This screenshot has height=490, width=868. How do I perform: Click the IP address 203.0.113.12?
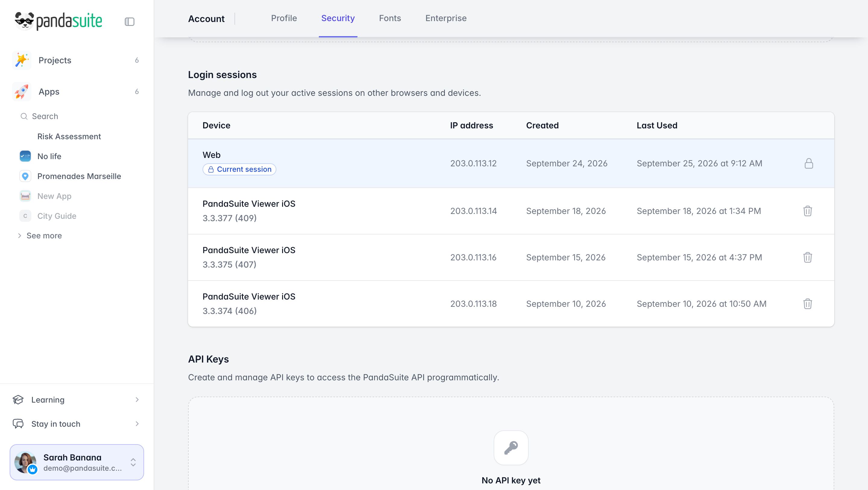click(x=473, y=163)
